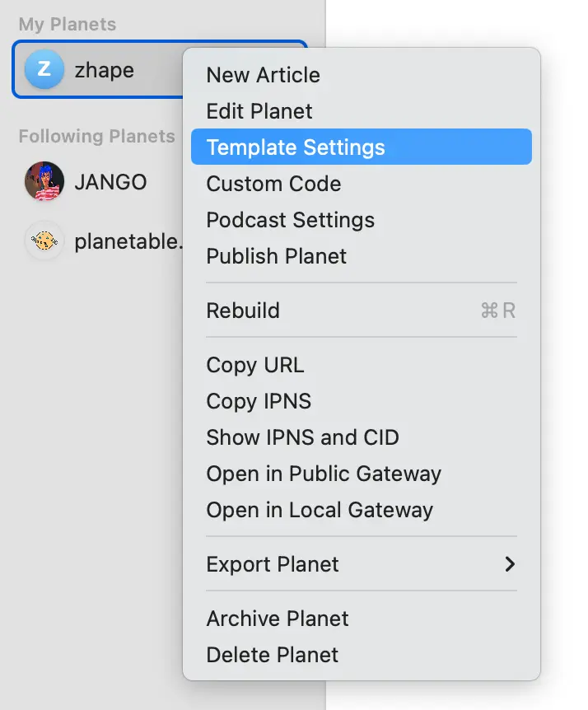Select Delete Planet
The width and height of the screenshot is (588, 710).
(271, 655)
